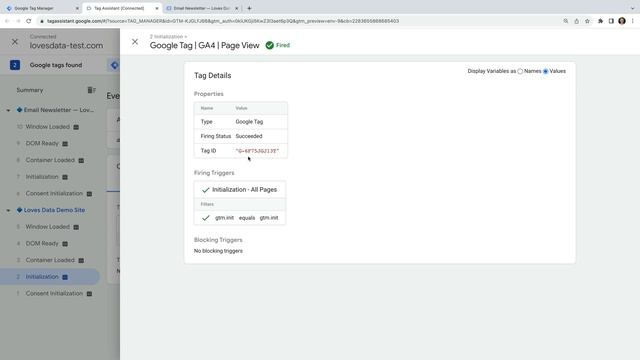Image resolution: width=640 pixels, height=360 pixels.
Task: Click message icon beside Consent Initialization 1
Action: (x=89, y=294)
